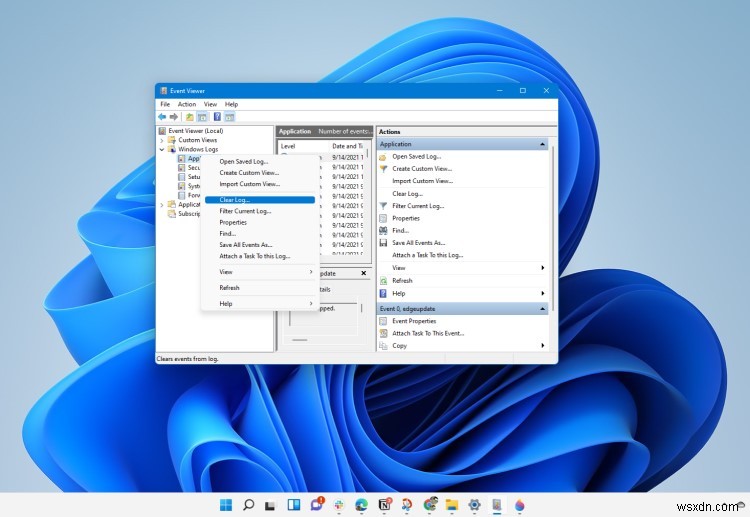This screenshot has height=517, width=750.
Task: Click Event Properties in Actions pane
Action: point(414,321)
